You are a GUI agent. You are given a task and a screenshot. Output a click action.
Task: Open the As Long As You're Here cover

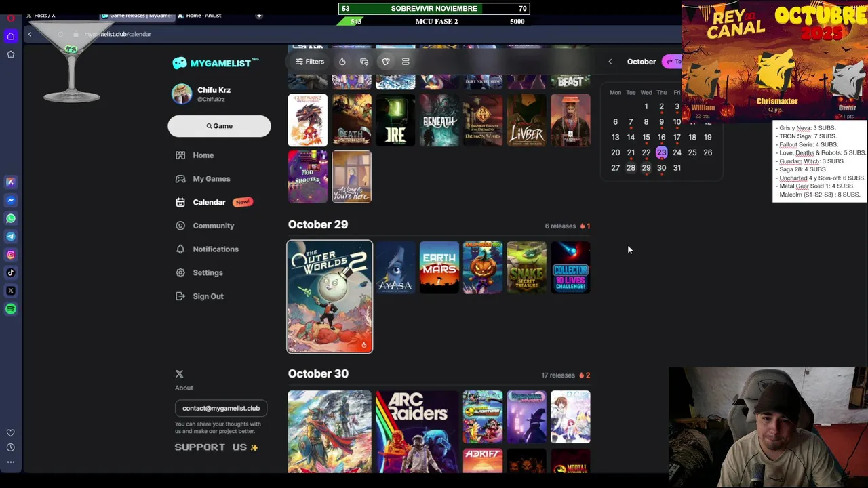pos(352,177)
